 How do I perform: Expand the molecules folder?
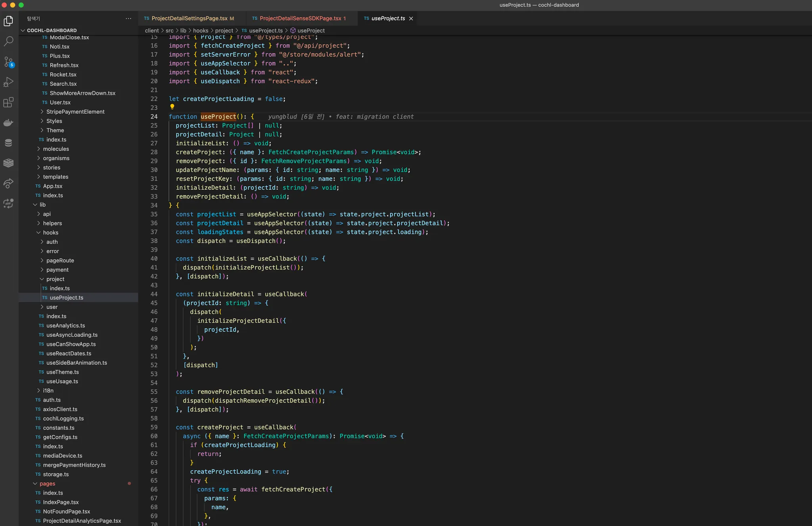[x=56, y=149]
